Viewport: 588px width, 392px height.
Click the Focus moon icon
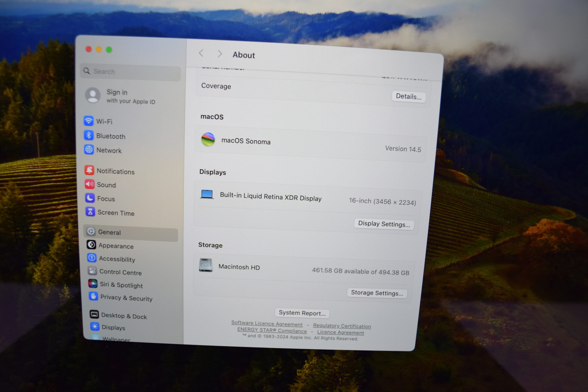90,198
